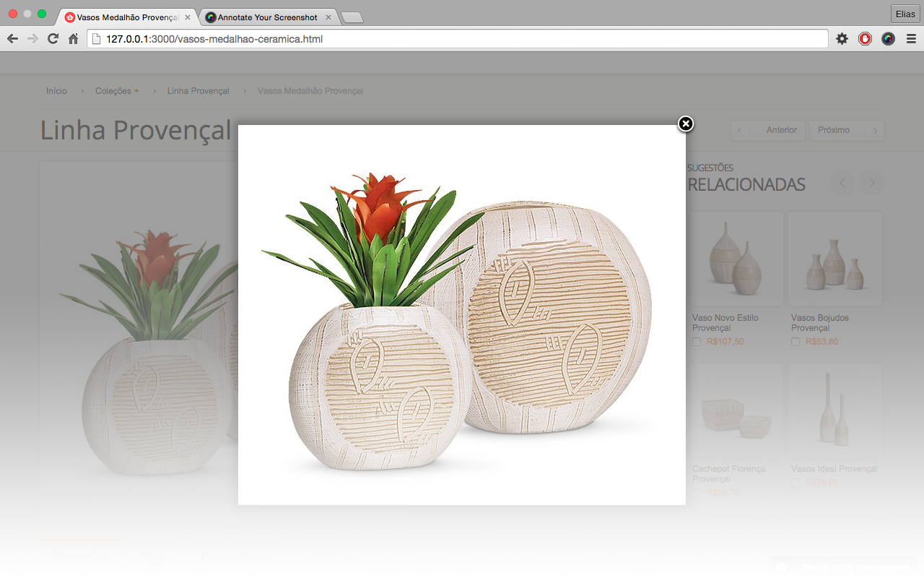Close the vase image lightbox

pos(686,124)
